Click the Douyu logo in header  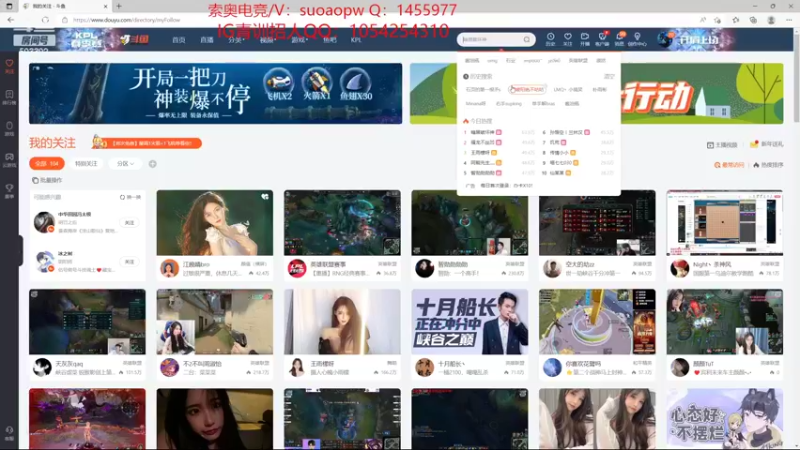(x=134, y=39)
